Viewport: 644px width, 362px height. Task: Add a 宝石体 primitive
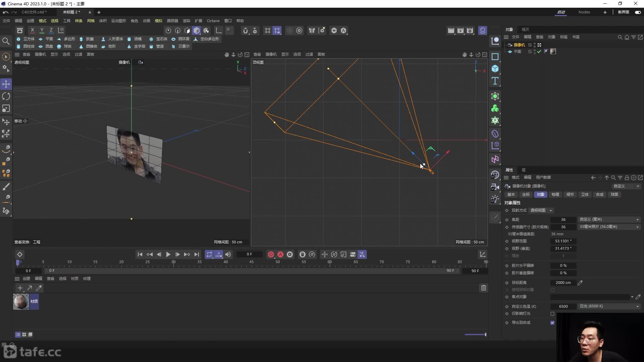tap(158, 39)
